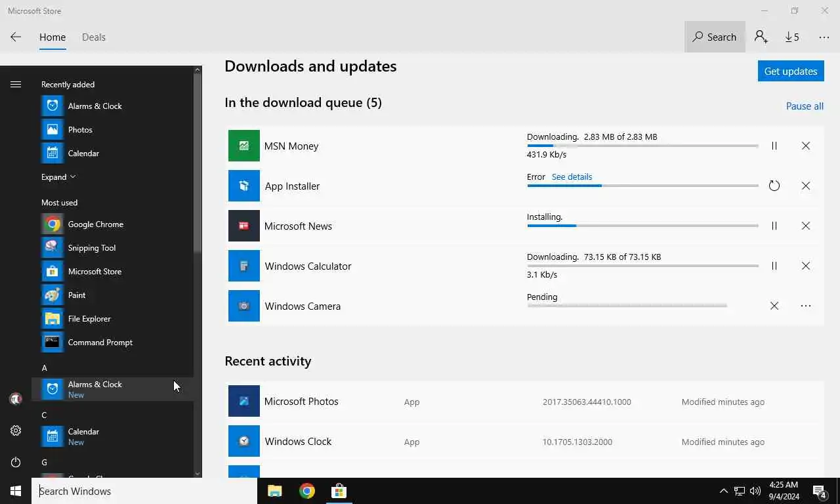Go back with the Store back arrow

click(16, 37)
